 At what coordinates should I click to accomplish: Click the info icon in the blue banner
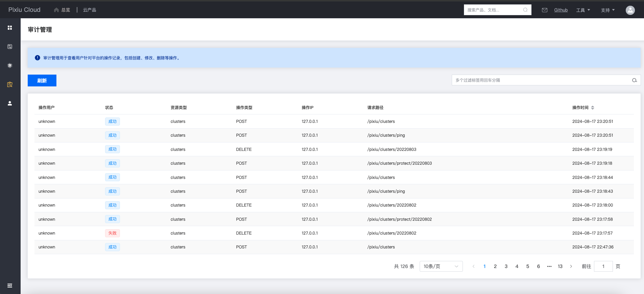pyautogui.click(x=38, y=58)
